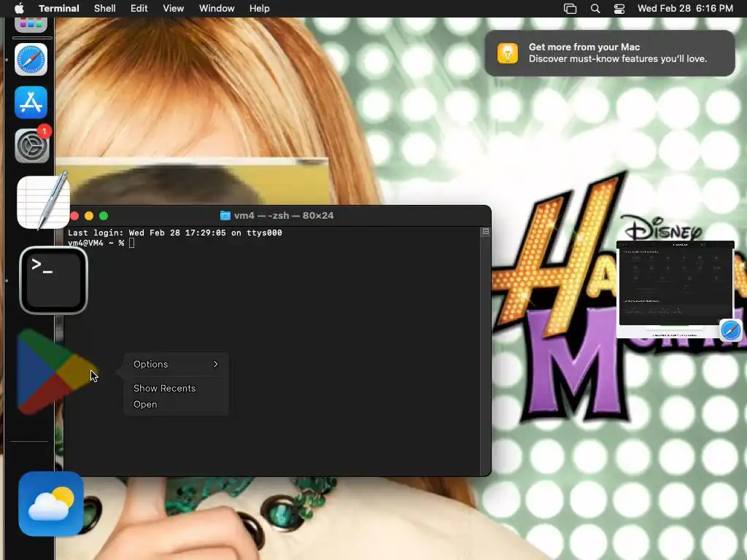Open Launchpad at the top of the Dock
This screenshot has width=747, height=560.
click(x=31, y=24)
